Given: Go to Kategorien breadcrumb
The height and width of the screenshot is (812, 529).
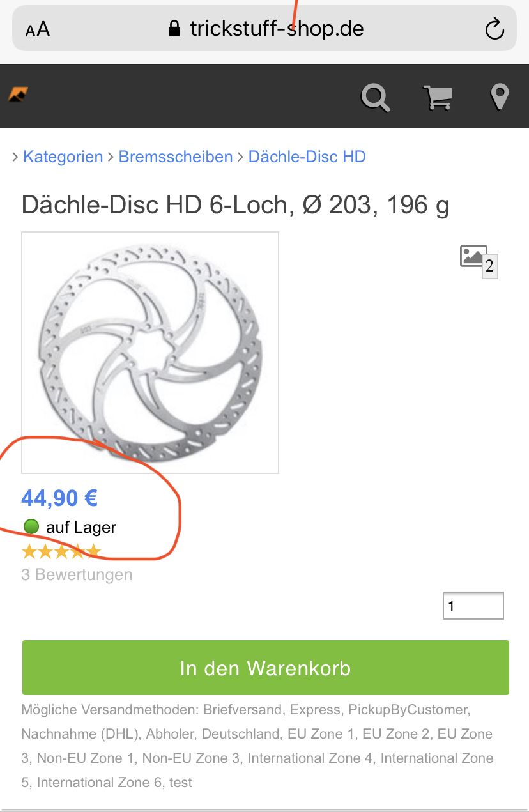Looking at the screenshot, I should point(63,157).
